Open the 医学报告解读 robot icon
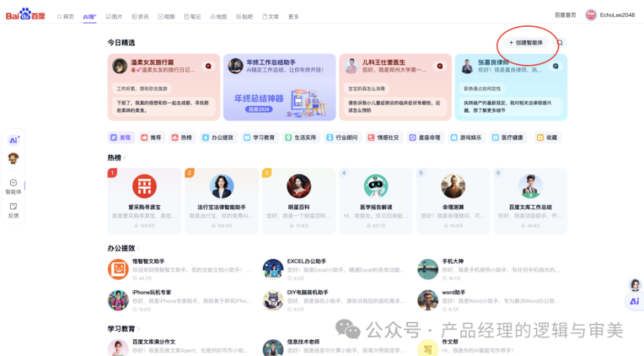Viewport: 644px width, 356px height. pyautogui.click(x=376, y=186)
